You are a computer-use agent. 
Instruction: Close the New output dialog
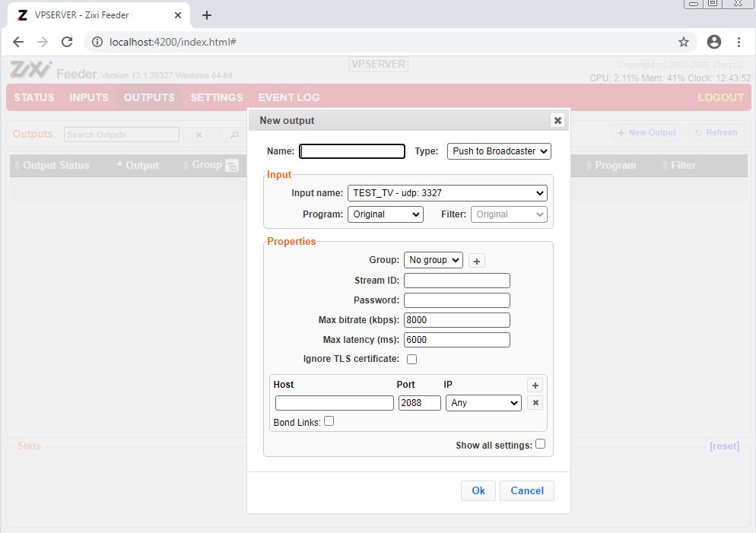557,120
